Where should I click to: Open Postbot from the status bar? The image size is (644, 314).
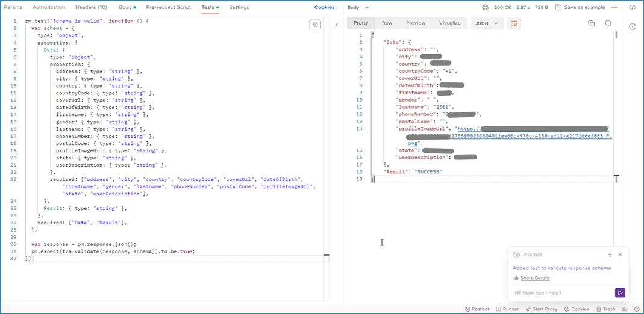[477, 309]
